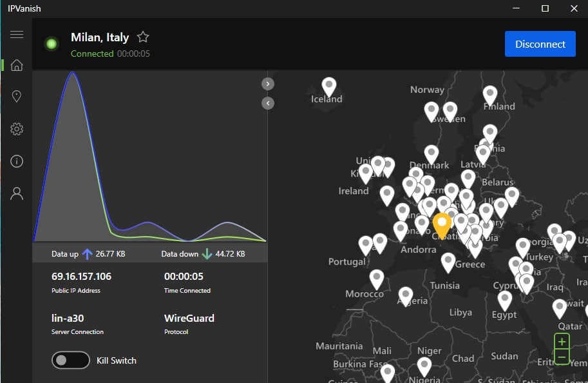This screenshot has width=588, height=383.
Task: Maximize the IPVanish window
Action: [x=545, y=8]
